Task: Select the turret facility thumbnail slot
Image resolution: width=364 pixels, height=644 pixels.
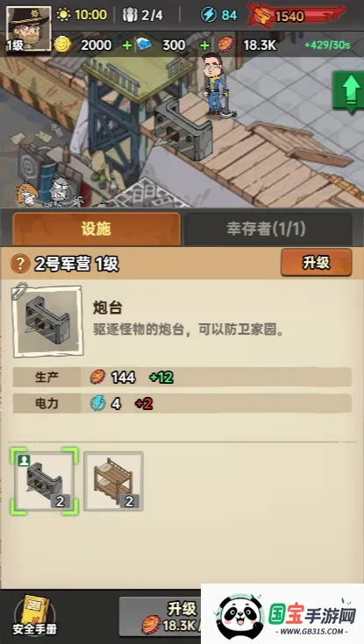Action: point(44,480)
